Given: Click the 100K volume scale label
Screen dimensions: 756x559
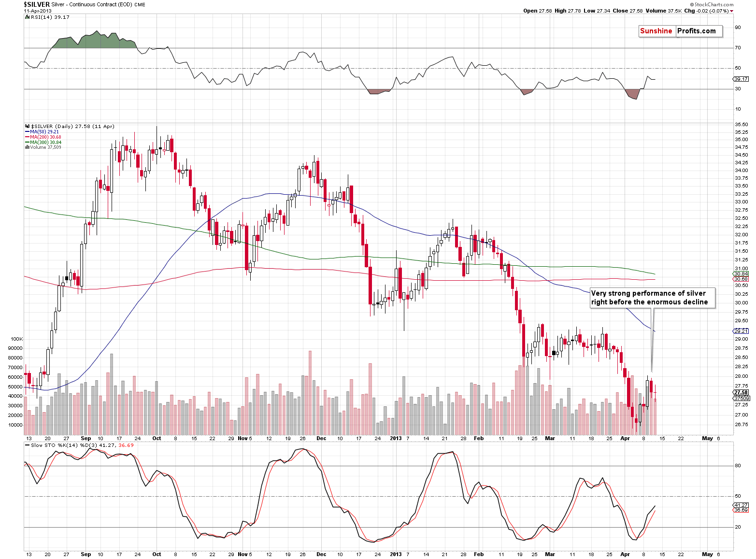Looking at the screenshot, I should point(16,339).
